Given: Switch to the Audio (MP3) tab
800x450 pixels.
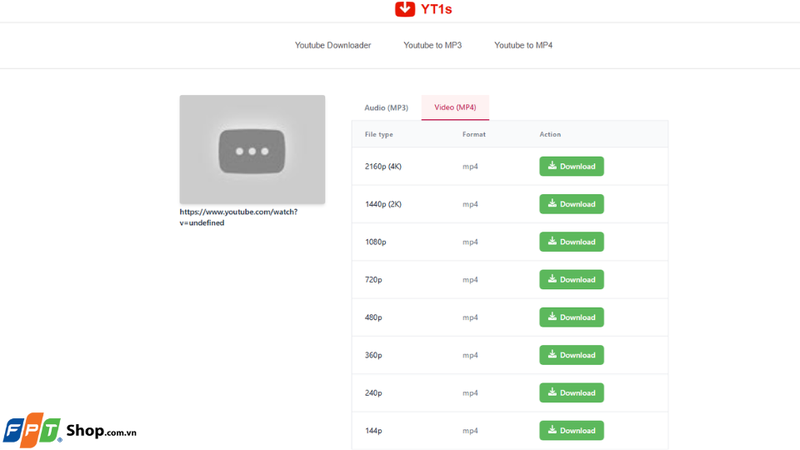Looking at the screenshot, I should coord(386,108).
